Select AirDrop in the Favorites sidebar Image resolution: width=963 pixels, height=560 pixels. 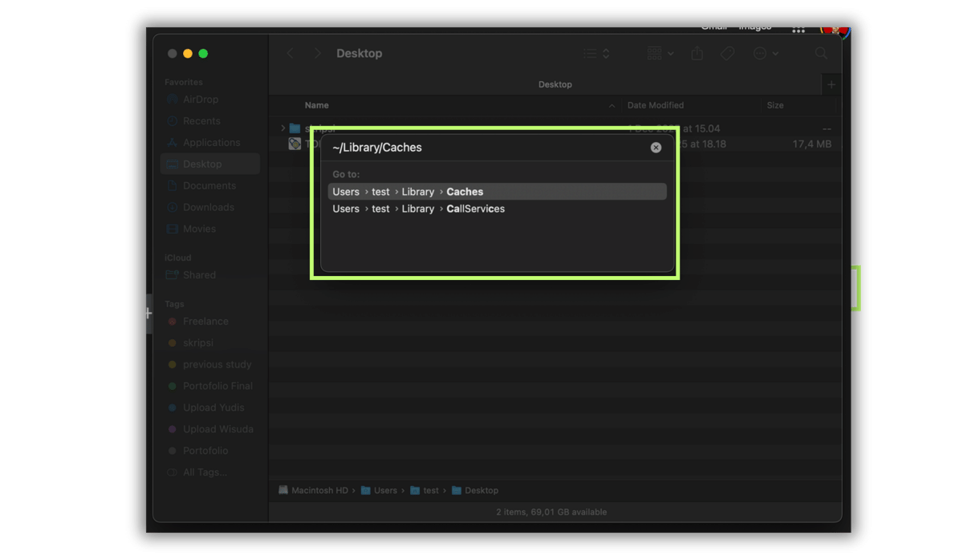198,99
